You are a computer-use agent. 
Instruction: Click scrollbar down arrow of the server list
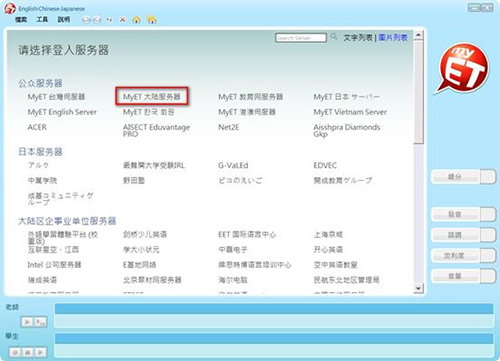click(418, 288)
